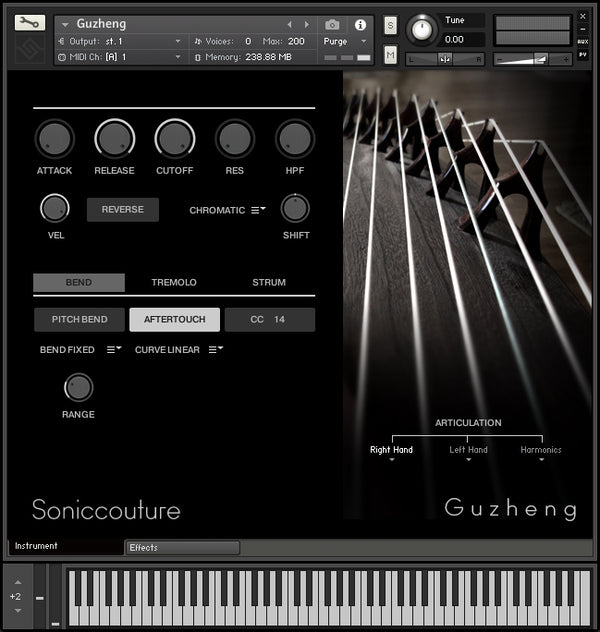
Task: Go to next instrument with right arrow
Action: click(x=306, y=24)
